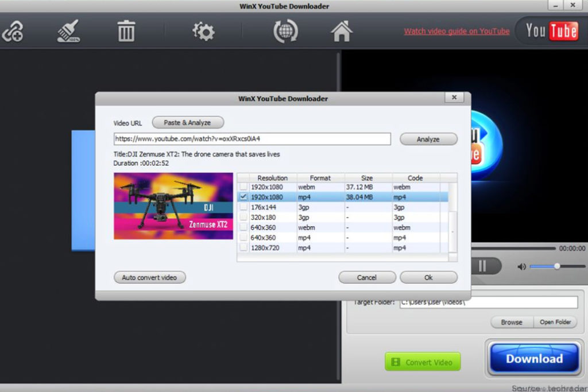Check the 640x360 webm row checkbox

click(x=243, y=227)
